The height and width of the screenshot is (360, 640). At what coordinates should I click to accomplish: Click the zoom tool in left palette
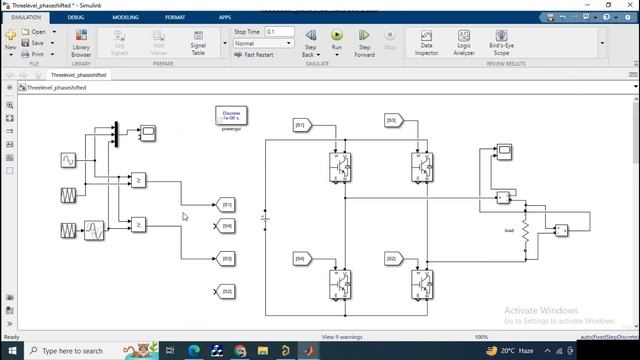(10, 105)
